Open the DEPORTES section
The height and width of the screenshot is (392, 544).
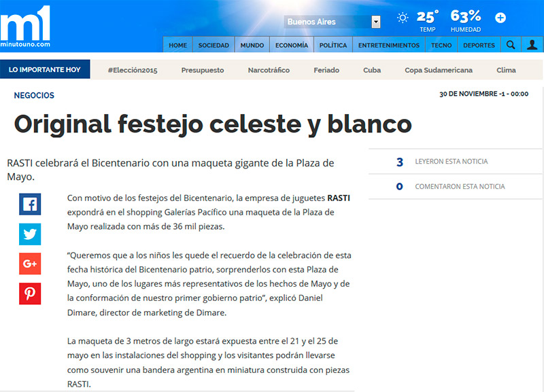coord(479,45)
